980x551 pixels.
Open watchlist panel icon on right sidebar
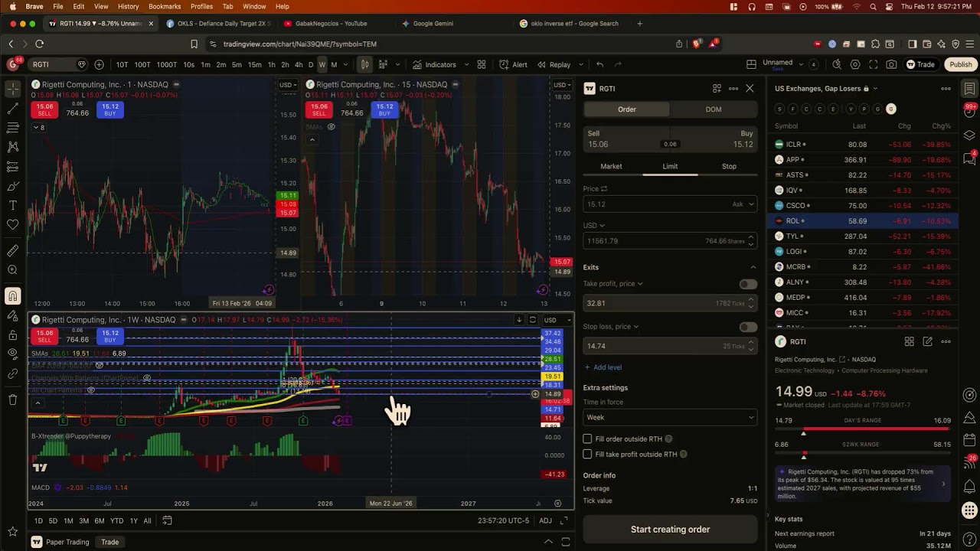click(969, 89)
